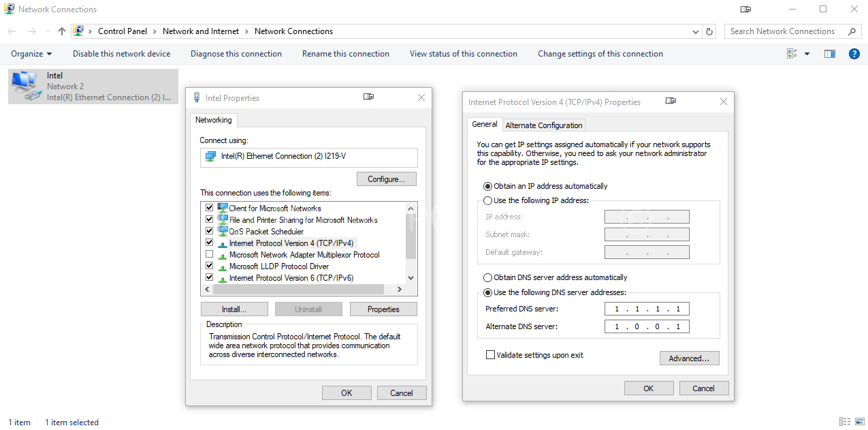Click the Advanced... button
This screenshot has width=868, height=430.
coord(689,358)
